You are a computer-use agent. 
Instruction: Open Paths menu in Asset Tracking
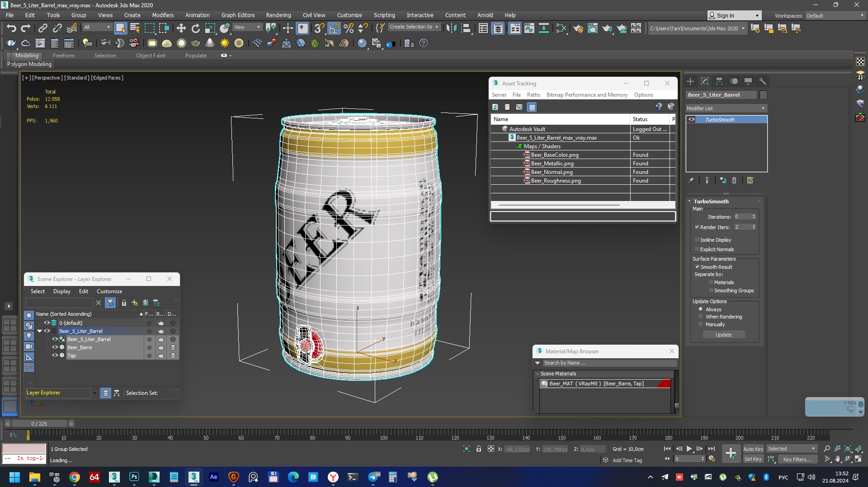coord(533,95)
